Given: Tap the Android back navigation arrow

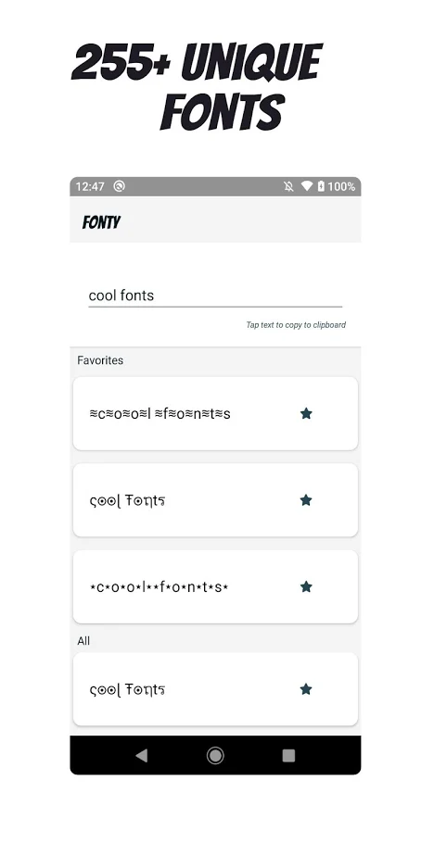Looking at the screenshot, I should 142,756.
